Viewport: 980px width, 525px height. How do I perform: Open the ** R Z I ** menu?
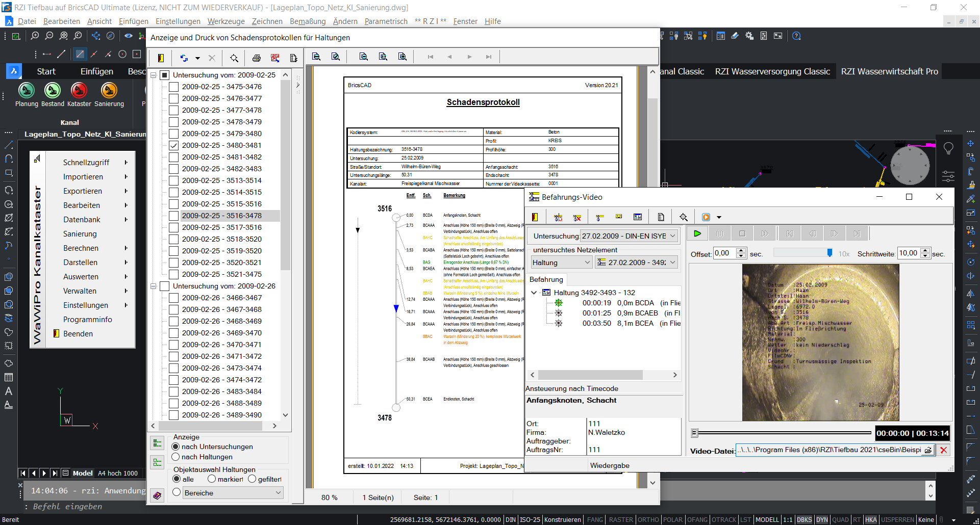(431, 21)
